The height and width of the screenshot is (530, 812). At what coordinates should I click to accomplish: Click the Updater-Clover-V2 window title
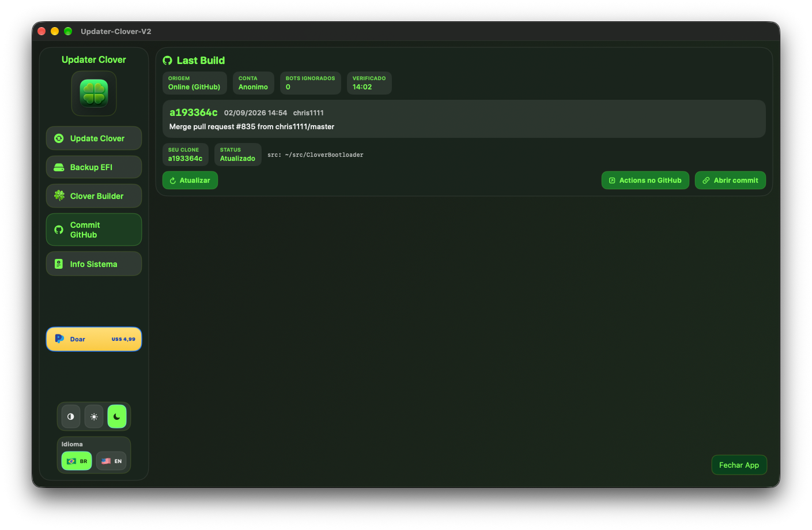[x=116, y=31]
